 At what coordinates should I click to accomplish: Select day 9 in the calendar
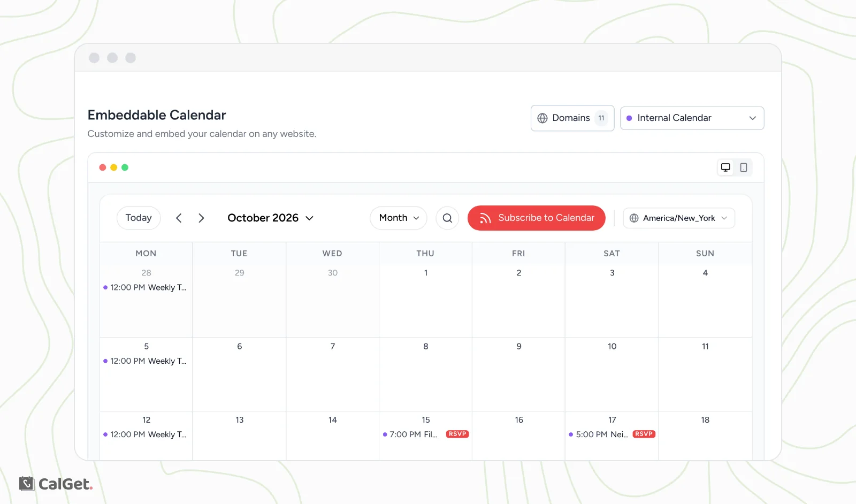[x=519, y=347]
